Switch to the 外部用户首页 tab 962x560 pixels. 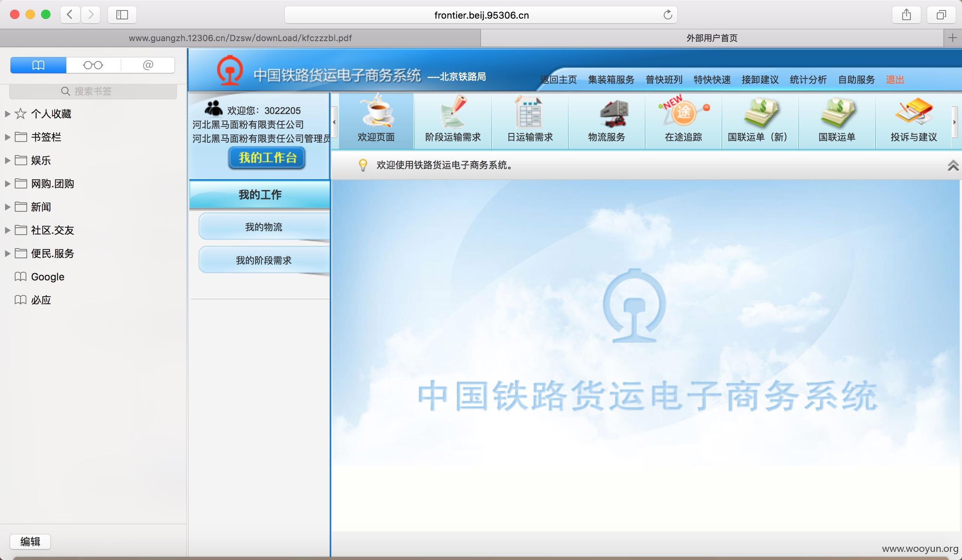point(712,38)
